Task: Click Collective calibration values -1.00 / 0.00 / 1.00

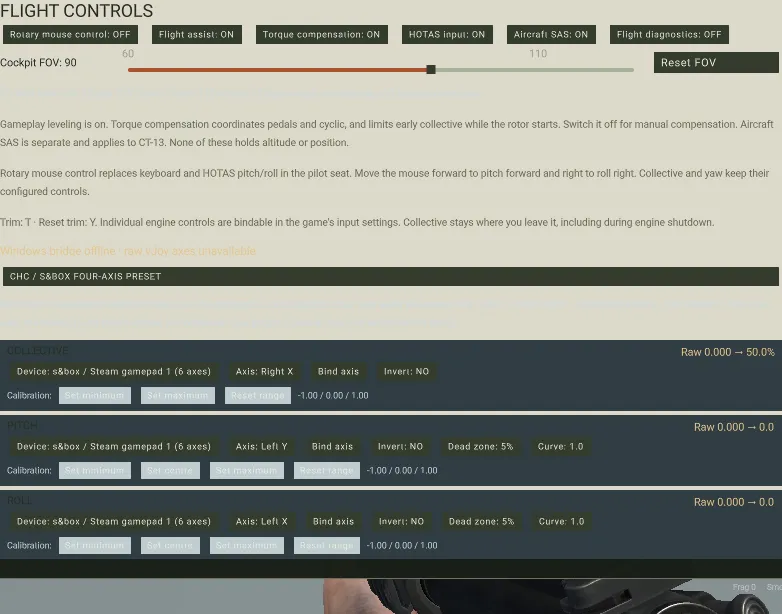Action: click(x=333, y=396)
